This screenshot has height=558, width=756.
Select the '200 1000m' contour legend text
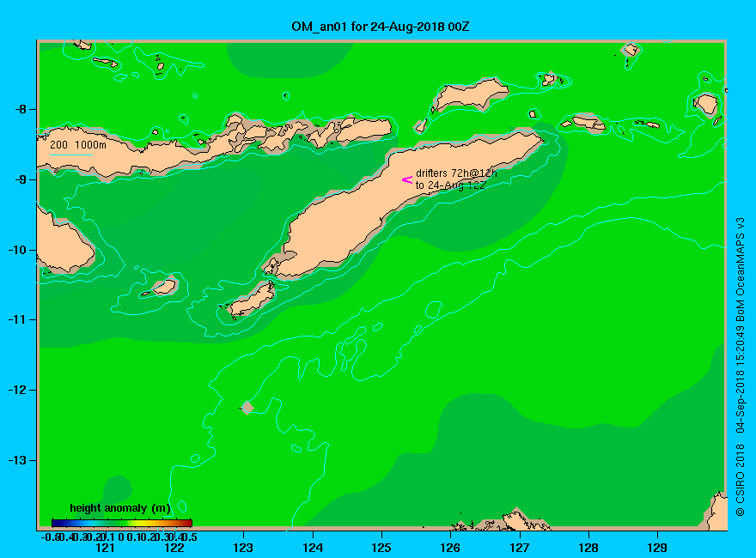pos(78,144)
